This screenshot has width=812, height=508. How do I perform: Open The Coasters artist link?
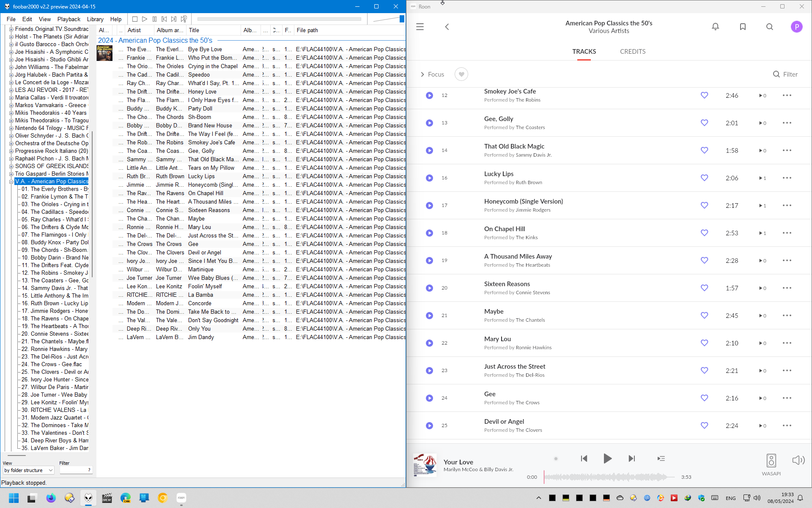(530, 127)
